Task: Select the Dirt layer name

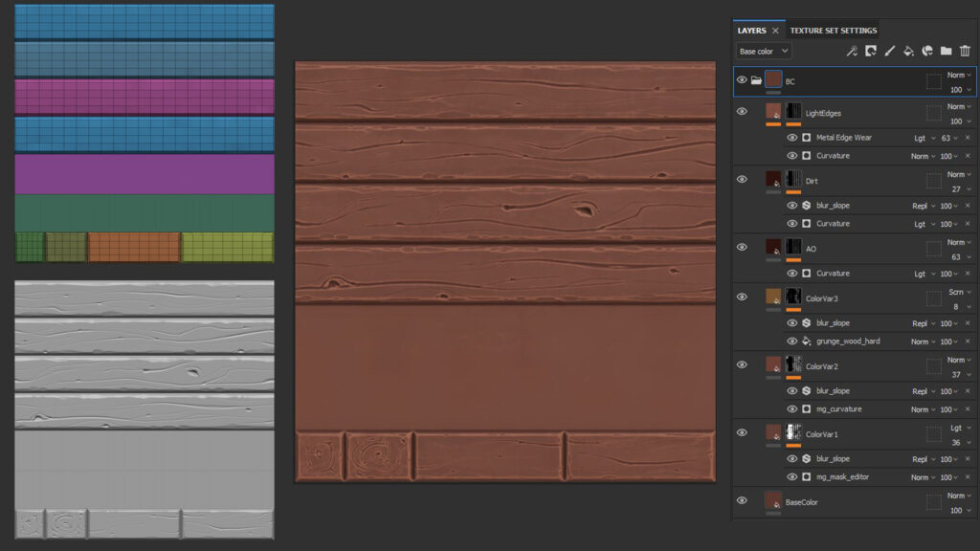Action: (812, 181)
